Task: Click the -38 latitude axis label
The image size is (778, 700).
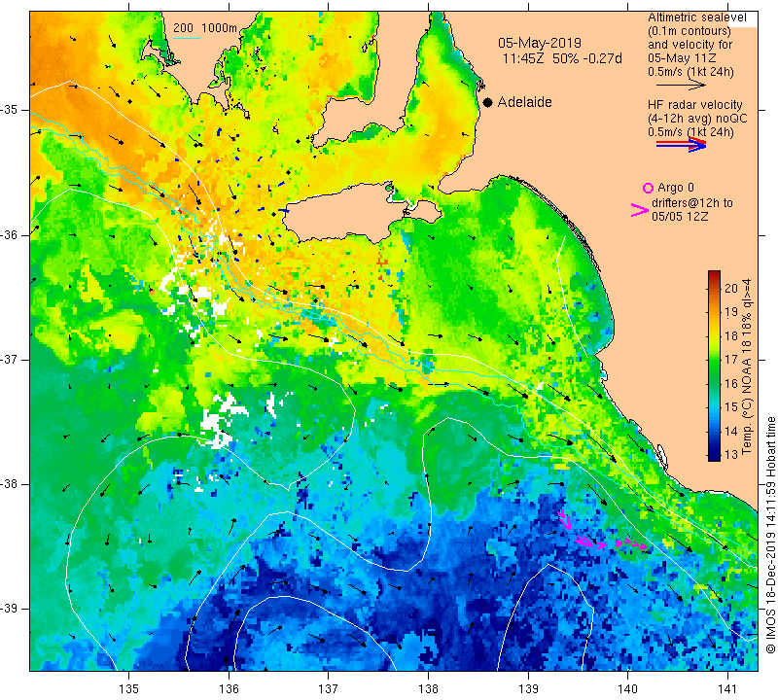Action: [10, 484]
